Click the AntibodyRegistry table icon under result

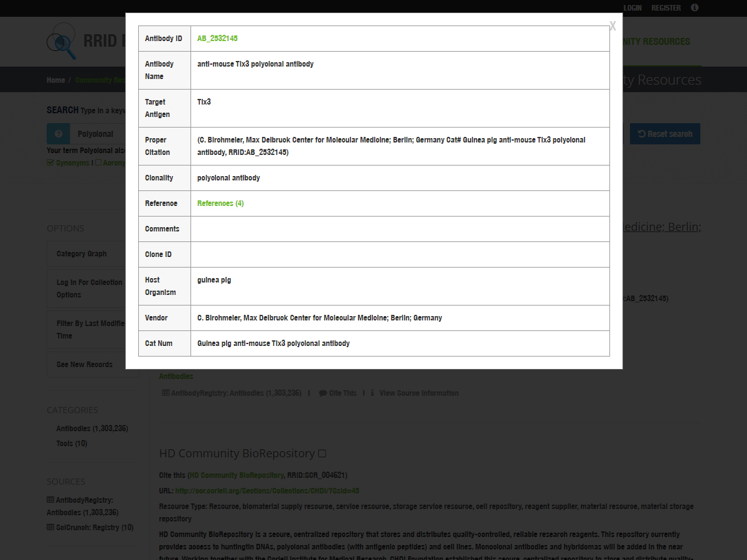(x=166, y=393)
